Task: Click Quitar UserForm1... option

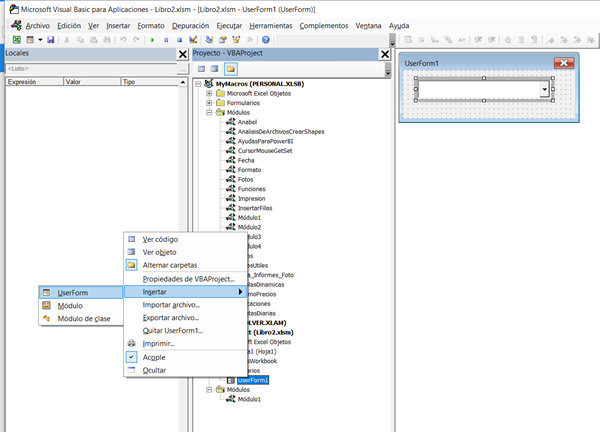Action: [172, 330]
